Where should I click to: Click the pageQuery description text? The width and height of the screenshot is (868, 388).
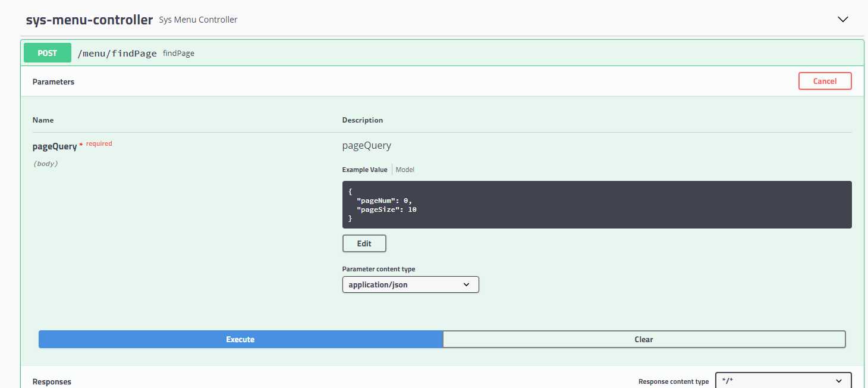(367, 146)
